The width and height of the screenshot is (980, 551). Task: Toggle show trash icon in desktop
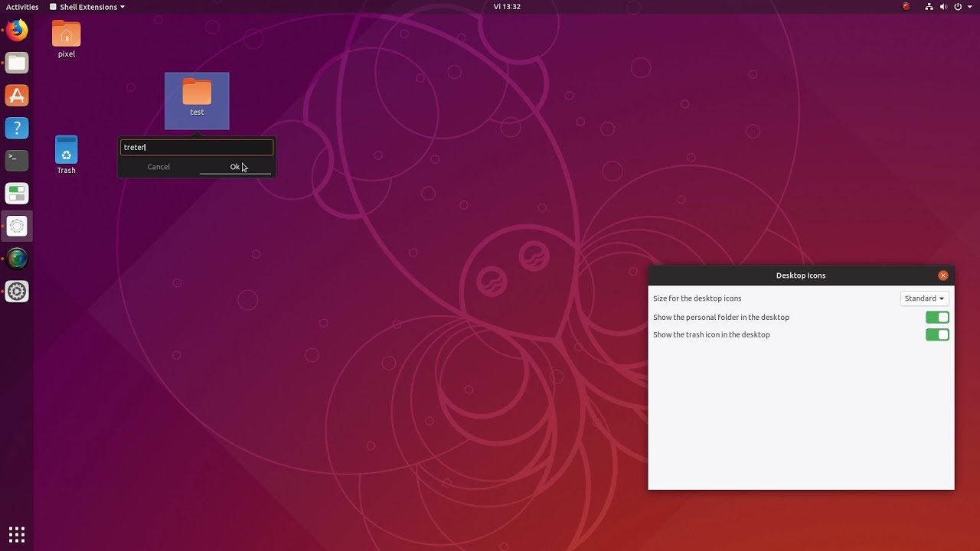(937, 334)
